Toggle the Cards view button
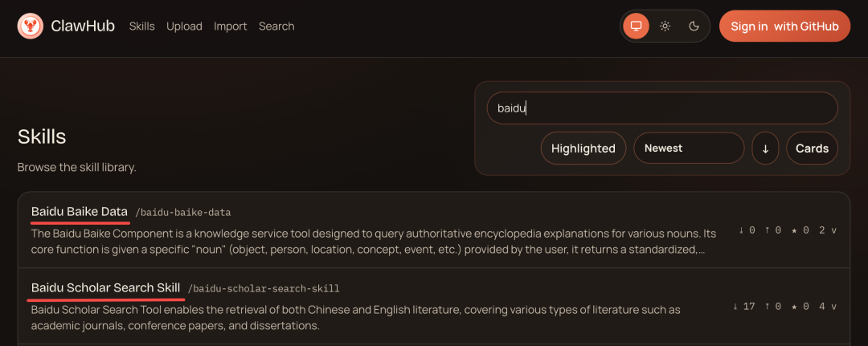 812,149
